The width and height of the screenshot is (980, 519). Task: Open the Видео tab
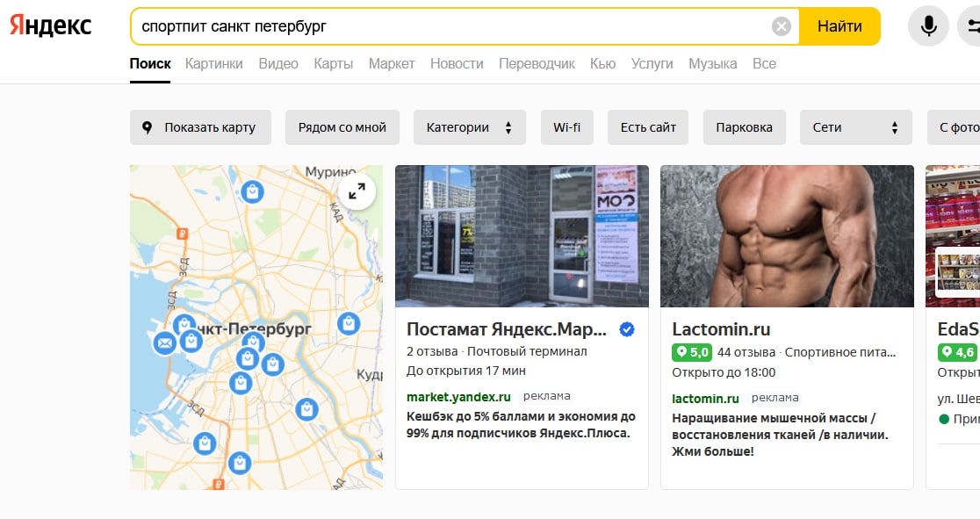pos(278,64)
